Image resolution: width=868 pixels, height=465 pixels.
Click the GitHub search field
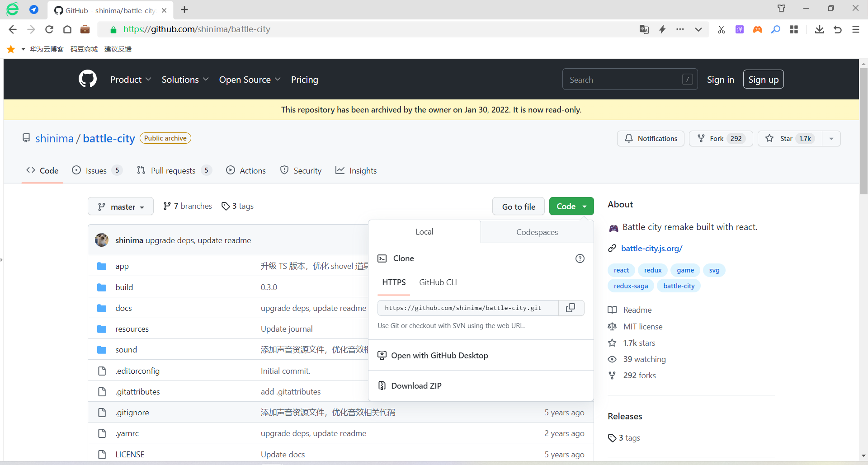pyautogui.click(x=630, y=80)
